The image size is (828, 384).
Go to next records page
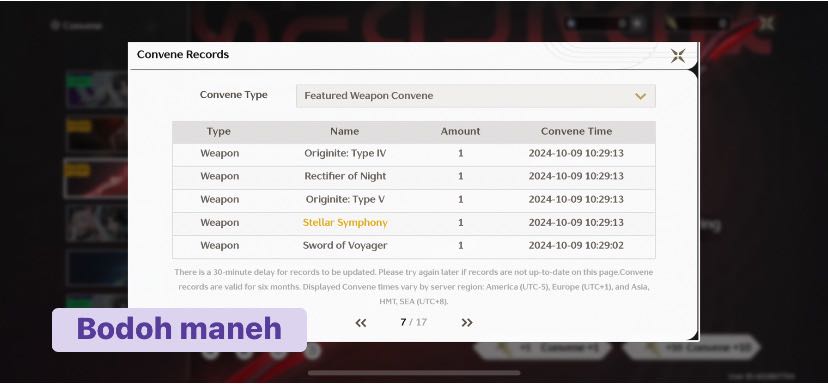point(467,323)
